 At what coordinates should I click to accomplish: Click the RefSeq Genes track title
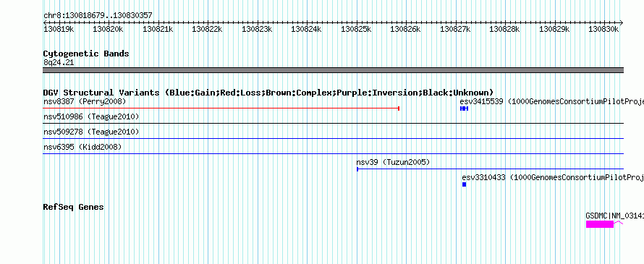[x=74, y=207]
